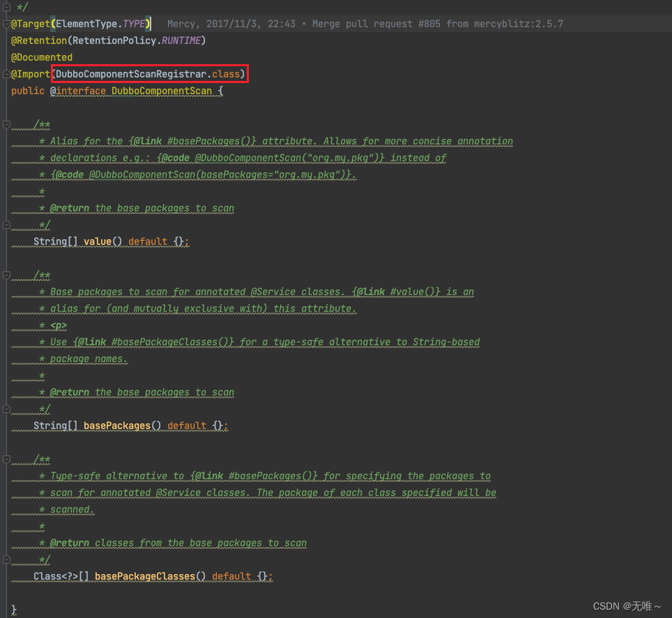Follow the {@link #basePackages()} in the 'Alias for' comment

click(x=192, y=141)
